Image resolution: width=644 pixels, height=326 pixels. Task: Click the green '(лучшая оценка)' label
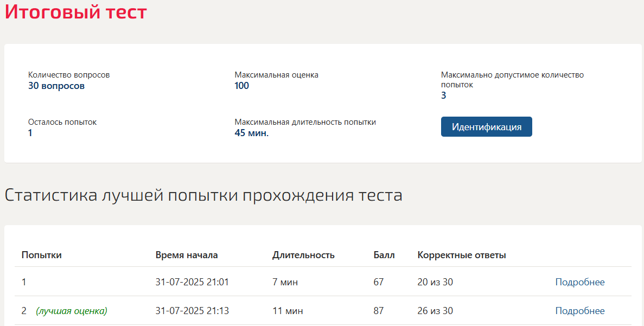click(72, 311)
